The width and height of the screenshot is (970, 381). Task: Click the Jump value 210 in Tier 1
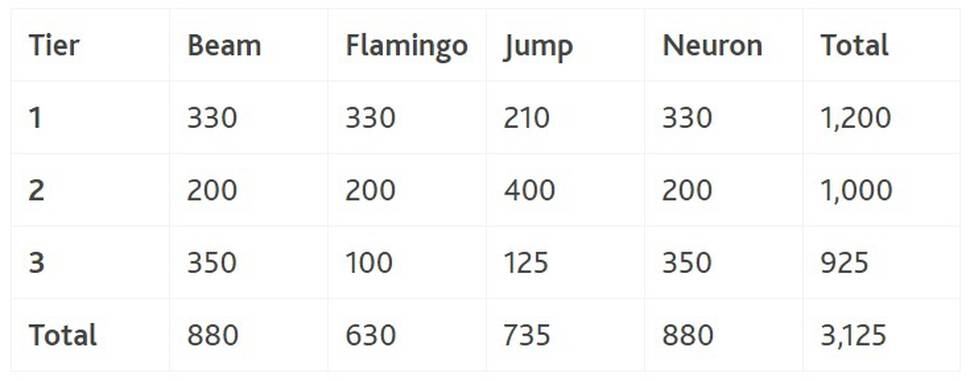526,118
